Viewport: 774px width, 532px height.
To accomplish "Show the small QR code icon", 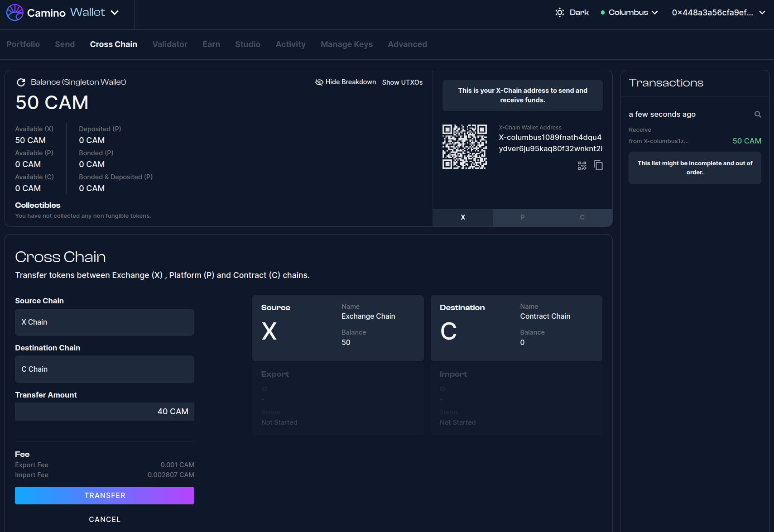I will 582,166.
